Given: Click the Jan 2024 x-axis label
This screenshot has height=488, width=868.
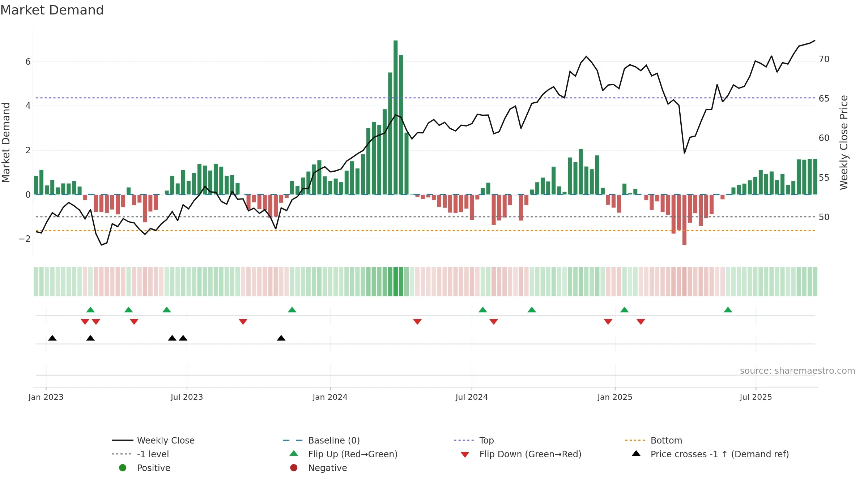Looking at the screenshot, I should click(330, 397).
